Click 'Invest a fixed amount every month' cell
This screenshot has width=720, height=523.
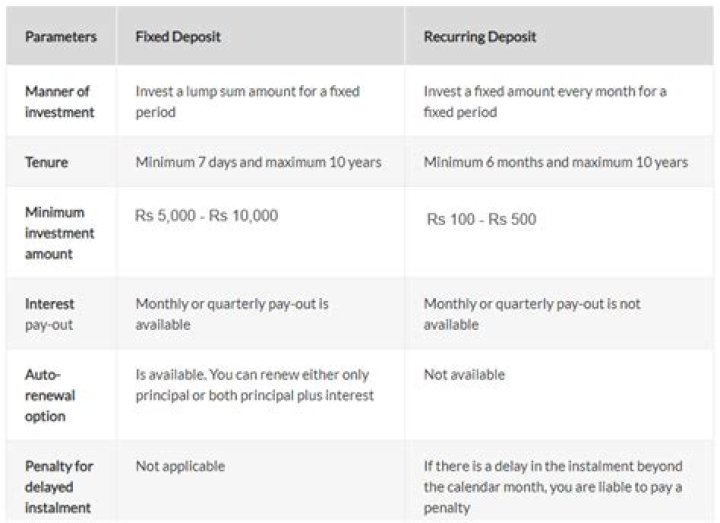tap(545, 102)
